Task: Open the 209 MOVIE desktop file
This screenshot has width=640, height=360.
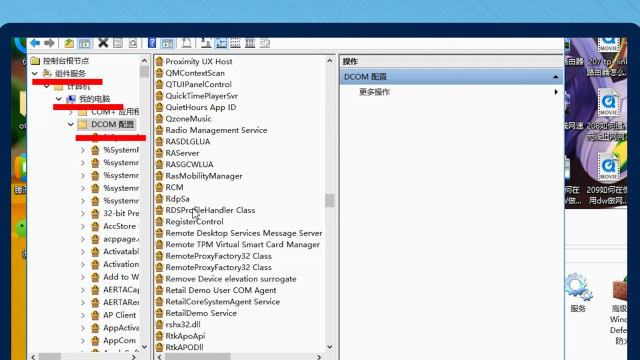Action: tap(608, 179)
